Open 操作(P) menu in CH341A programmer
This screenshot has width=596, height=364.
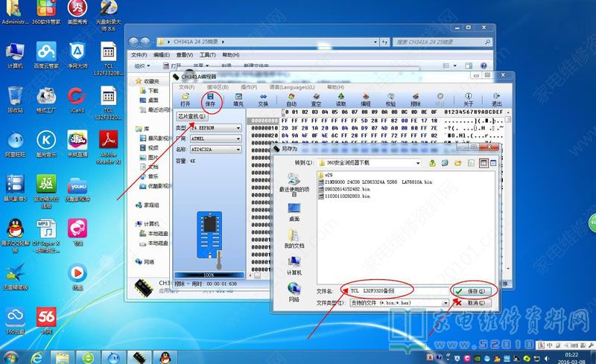249,87
